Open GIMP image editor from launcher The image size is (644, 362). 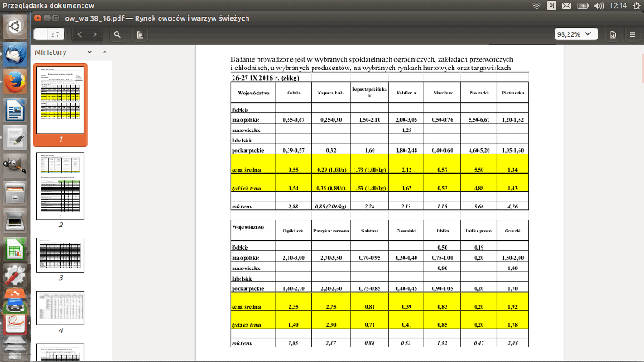point(15,166)
